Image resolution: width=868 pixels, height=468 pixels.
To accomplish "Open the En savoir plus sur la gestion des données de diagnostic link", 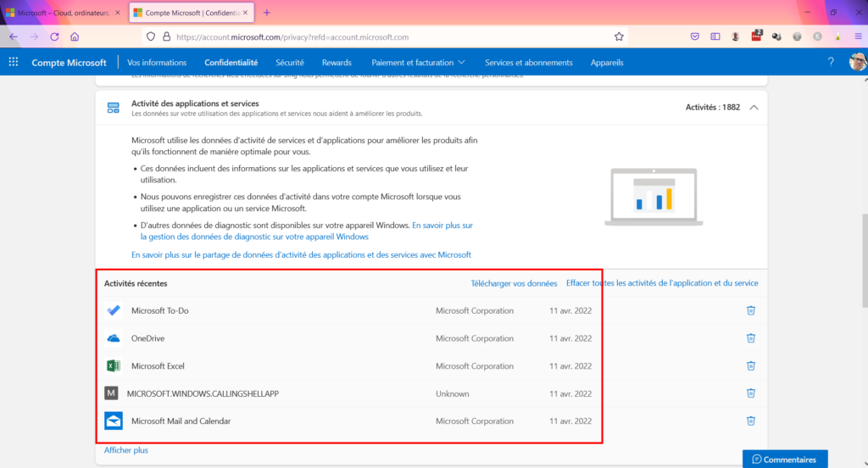I will coord(307,231).
